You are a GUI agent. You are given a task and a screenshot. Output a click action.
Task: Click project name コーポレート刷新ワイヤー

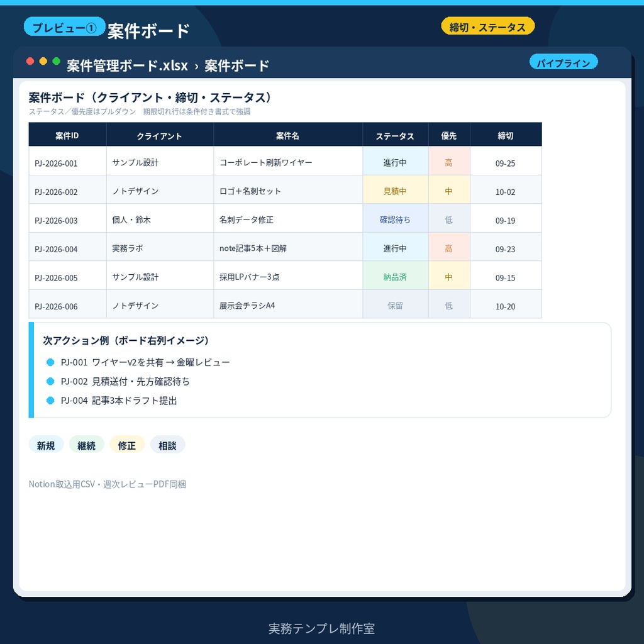(288, 161)
